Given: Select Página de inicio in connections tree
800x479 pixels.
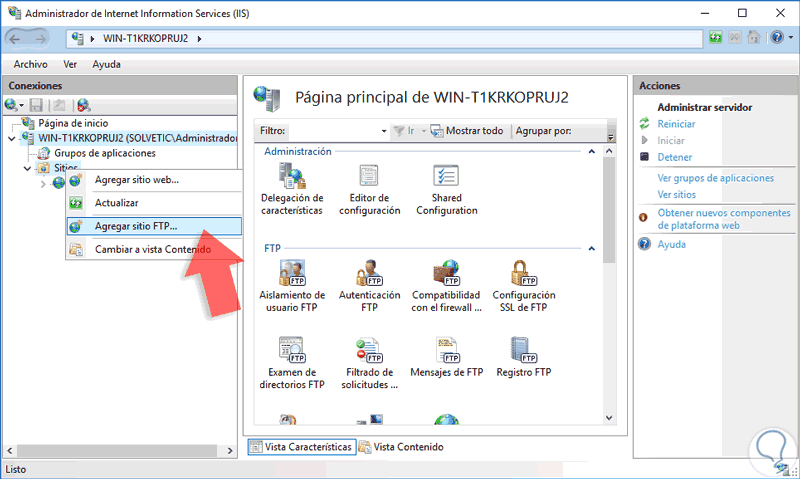Looking at the screenshot, I should click(73, 123).
